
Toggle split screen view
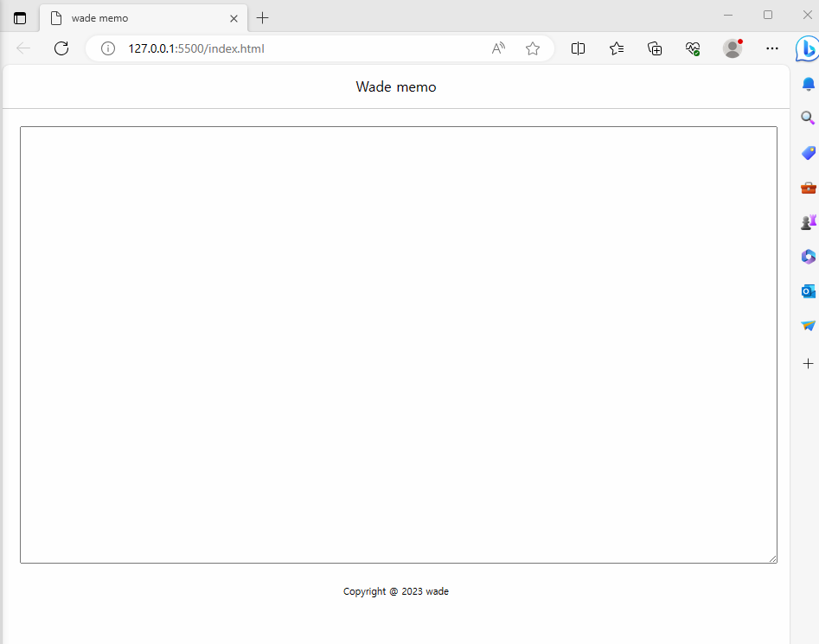point(579,48)
